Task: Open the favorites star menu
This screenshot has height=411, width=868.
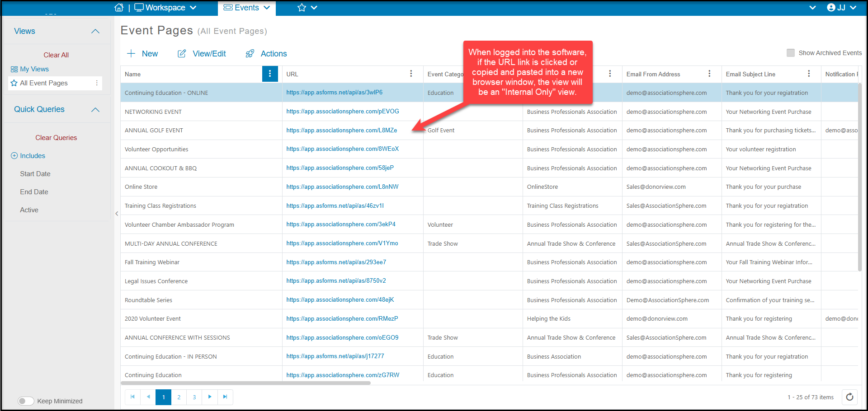Action: tap(307, 8)
